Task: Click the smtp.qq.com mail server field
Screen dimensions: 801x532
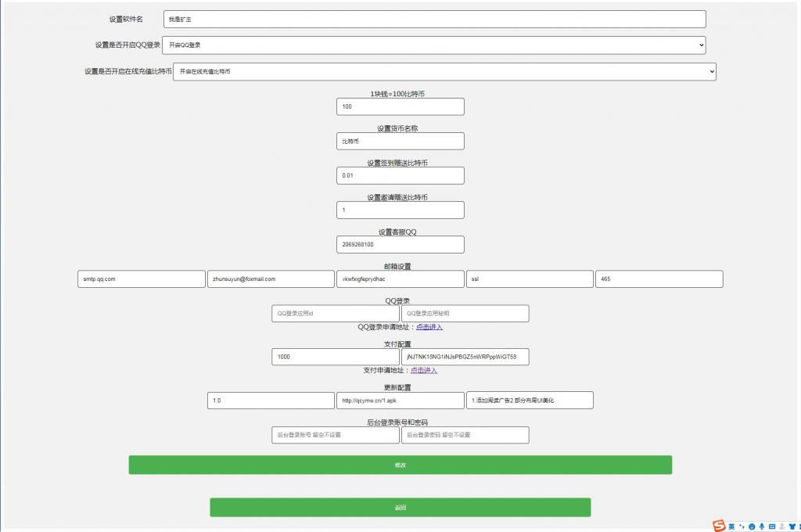Action: pos(141,279)
